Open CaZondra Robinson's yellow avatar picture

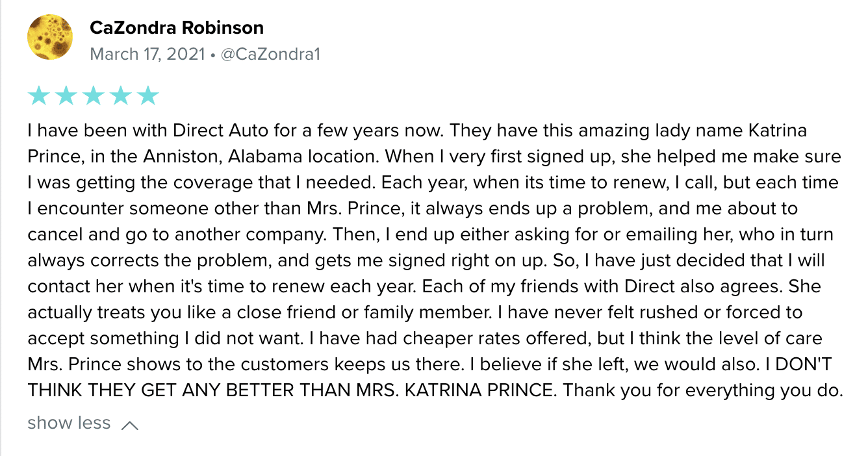50,38
